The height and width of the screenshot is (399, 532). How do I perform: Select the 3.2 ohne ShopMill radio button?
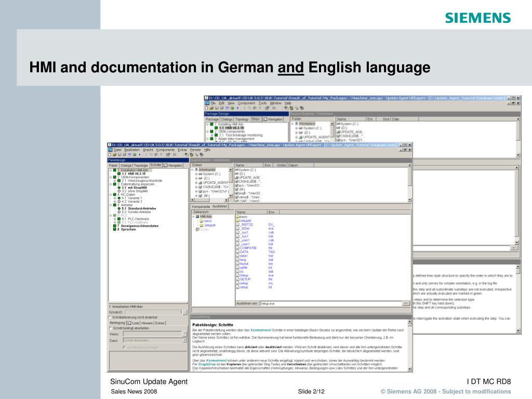point(119,191)
